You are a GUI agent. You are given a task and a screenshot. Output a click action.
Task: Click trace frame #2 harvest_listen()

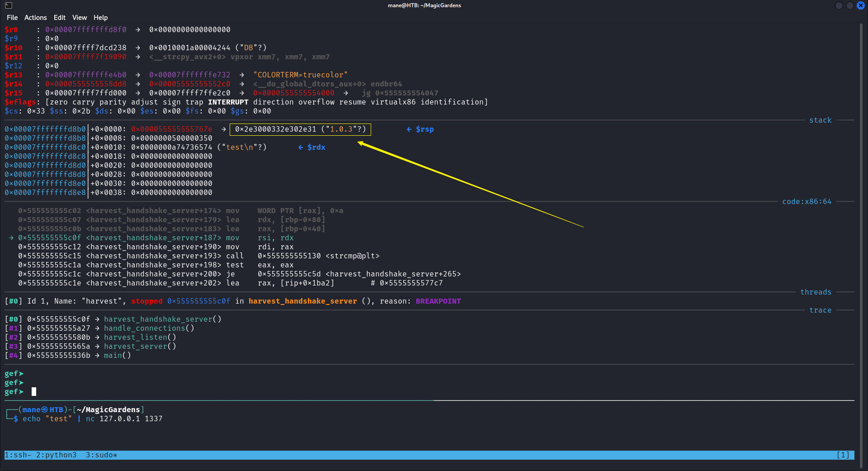pyautogui.click(x=90, y=337)
